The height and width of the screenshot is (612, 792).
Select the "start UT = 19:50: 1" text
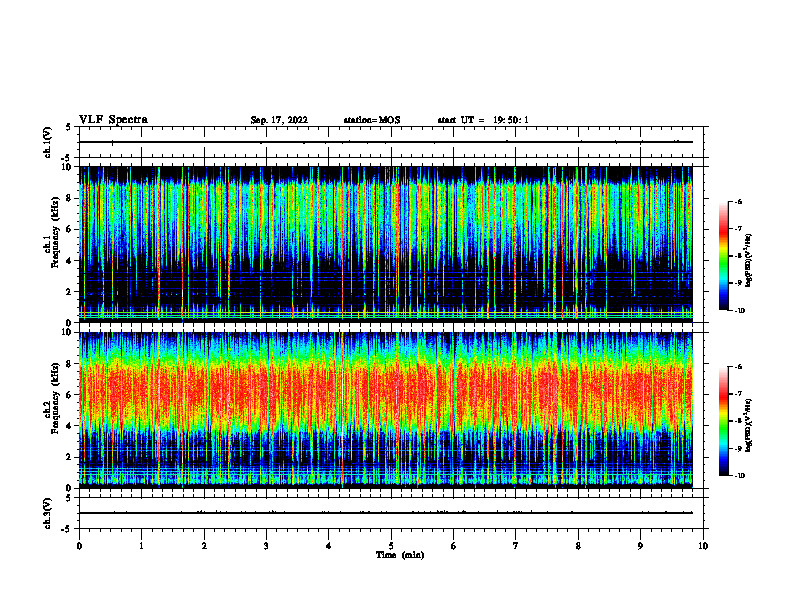[x=483, y=120]
